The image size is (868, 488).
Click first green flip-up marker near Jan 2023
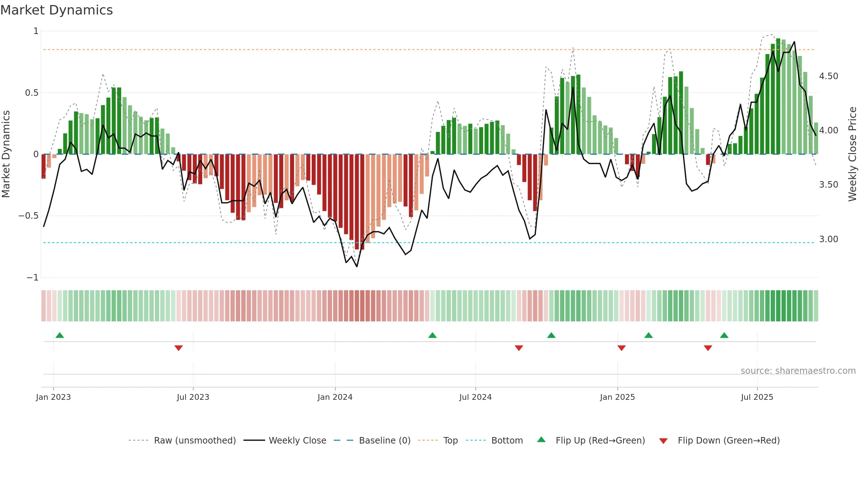[60, 335]
